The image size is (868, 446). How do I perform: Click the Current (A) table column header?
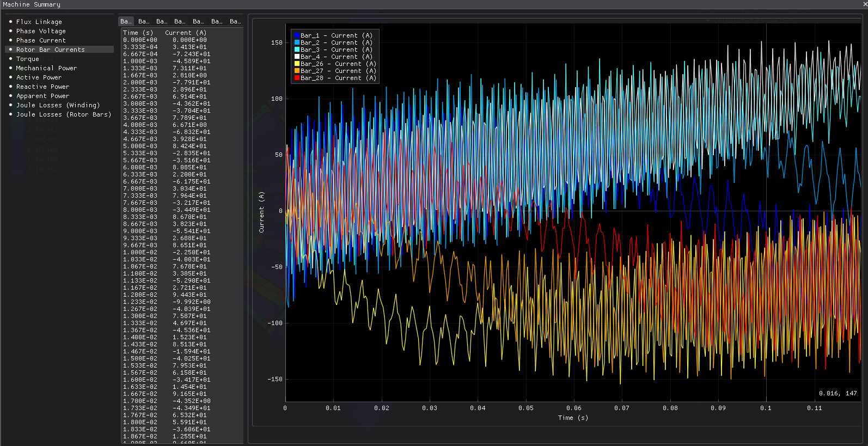click(186, 33)
